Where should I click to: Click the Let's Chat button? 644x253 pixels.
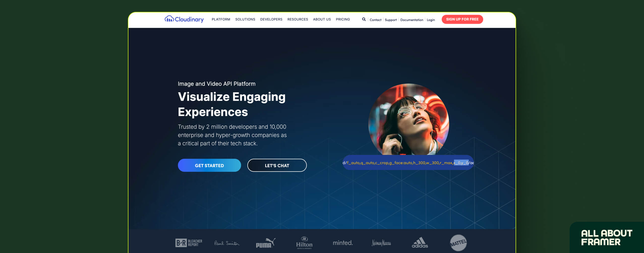(277, 165)
